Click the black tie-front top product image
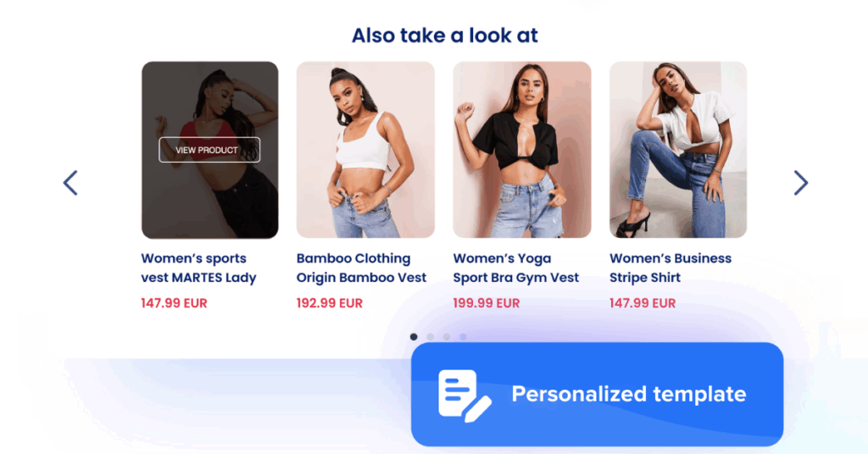Image resolution: width=868 pixels, height=454 pixels. point(522,150)
